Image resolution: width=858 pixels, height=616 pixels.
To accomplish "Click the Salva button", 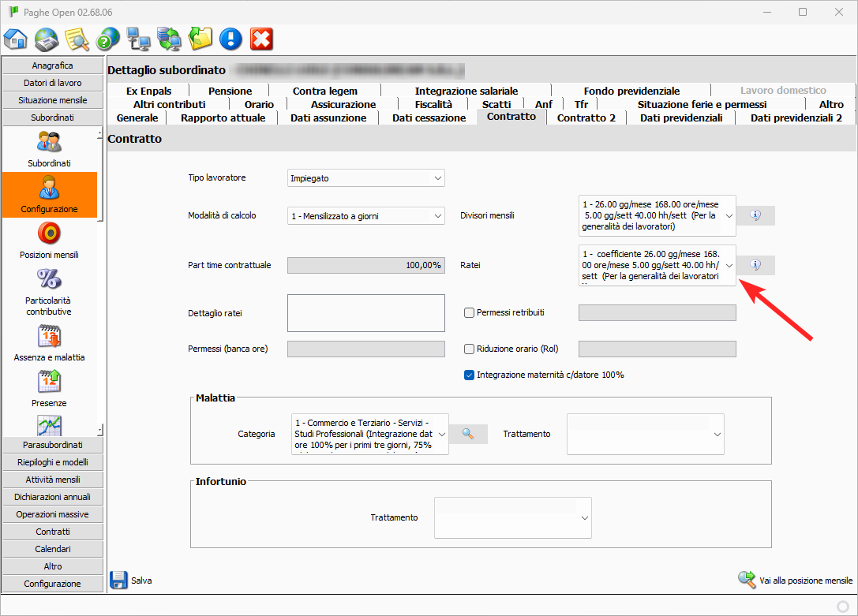I will [131, 581].
